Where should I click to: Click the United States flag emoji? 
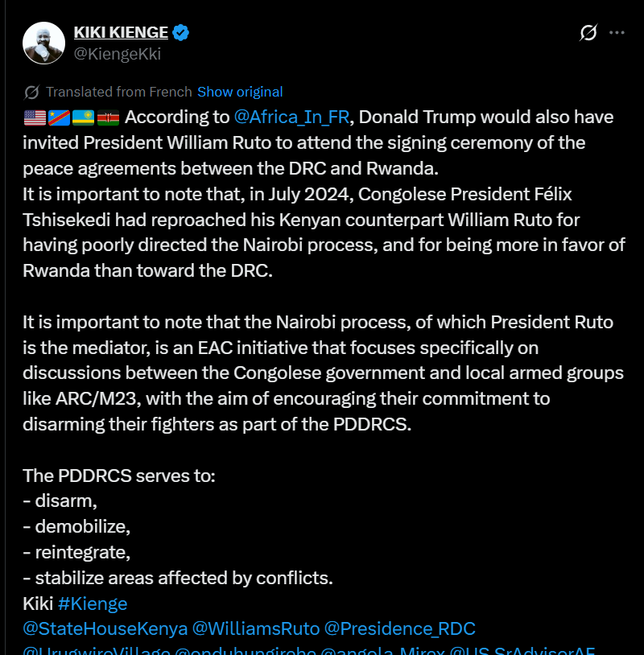tap(35, 117)
